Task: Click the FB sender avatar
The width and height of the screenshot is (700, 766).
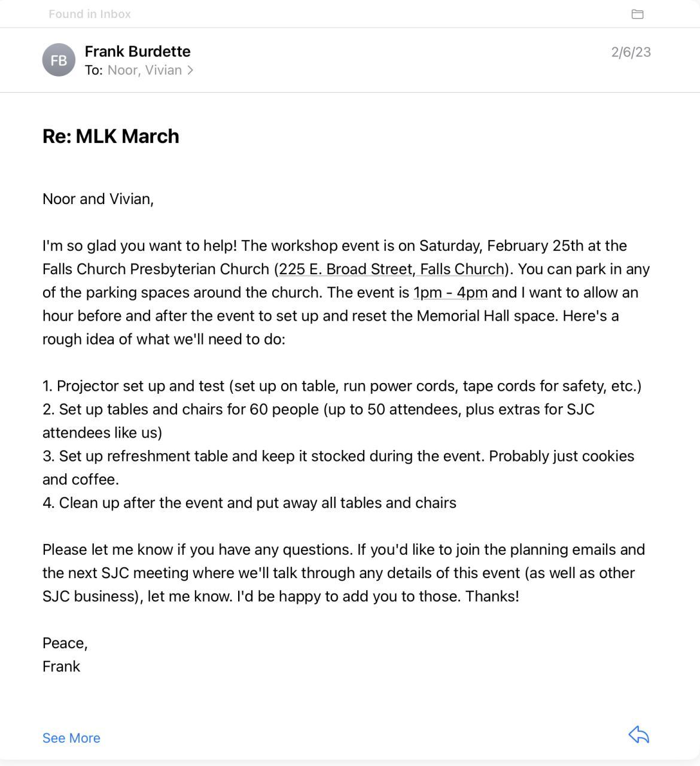Action: click(x=59, y=60)
